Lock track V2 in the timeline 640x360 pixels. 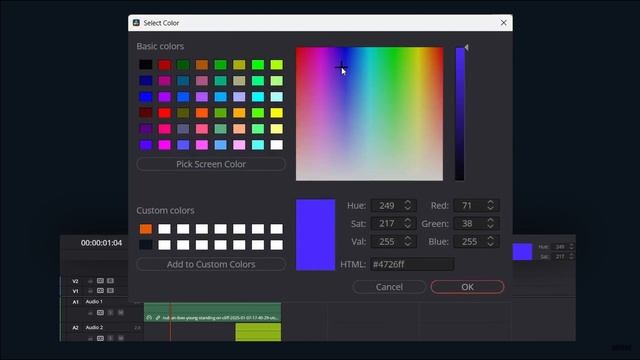pos(90,281)
